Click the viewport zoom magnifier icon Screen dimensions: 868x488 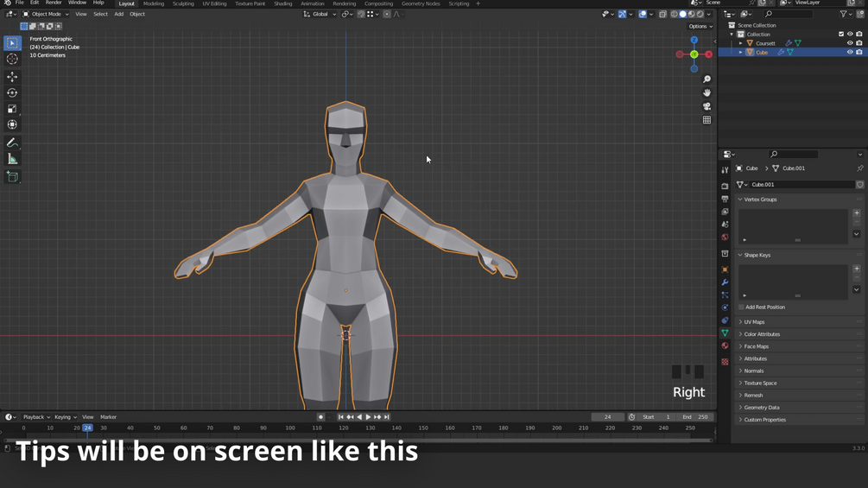click(x=706, y=79)
